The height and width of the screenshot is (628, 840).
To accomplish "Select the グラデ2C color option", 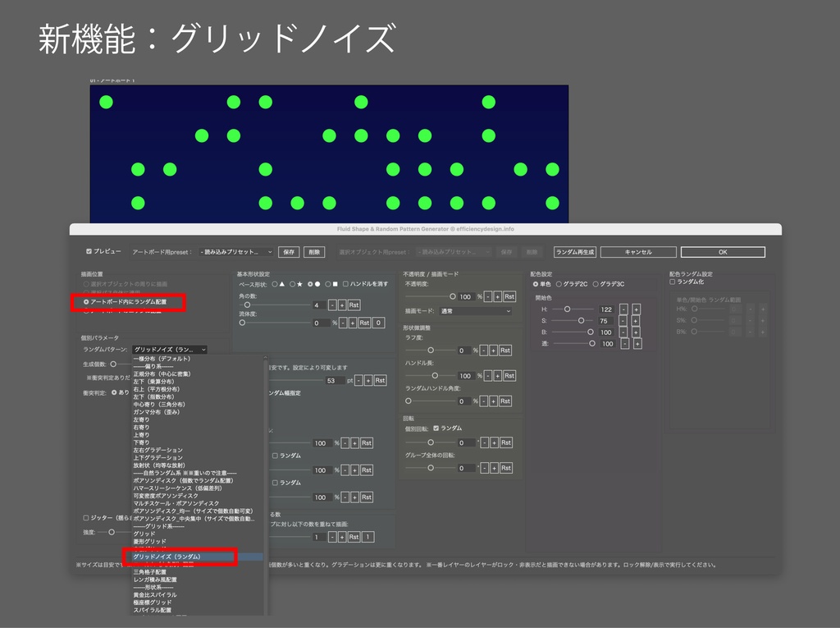I will 559,283.
